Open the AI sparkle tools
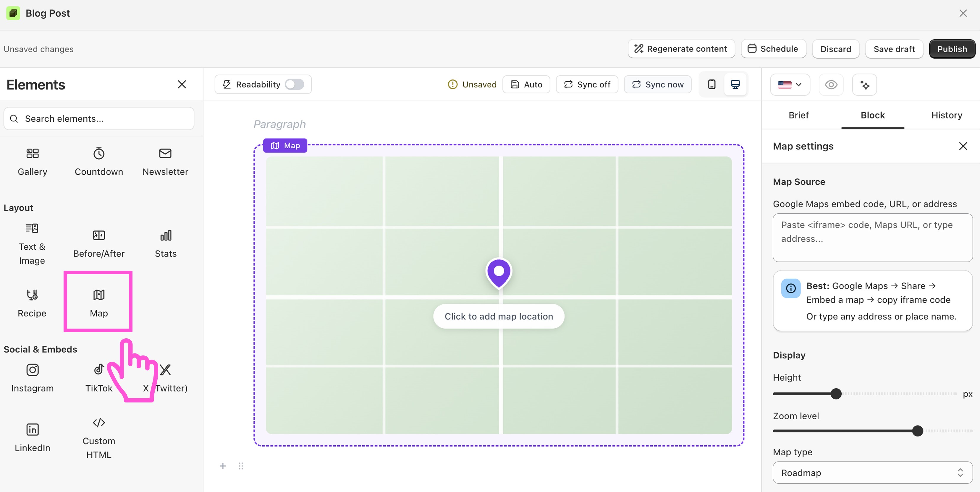The height and width of the screenshot is (492, 980). click(864, 85)
